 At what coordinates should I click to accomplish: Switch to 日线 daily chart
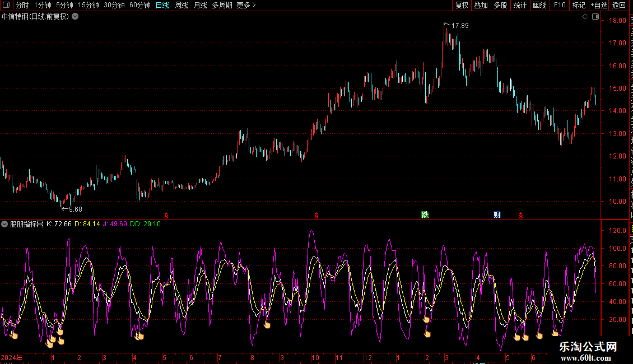tap(162, 5)
